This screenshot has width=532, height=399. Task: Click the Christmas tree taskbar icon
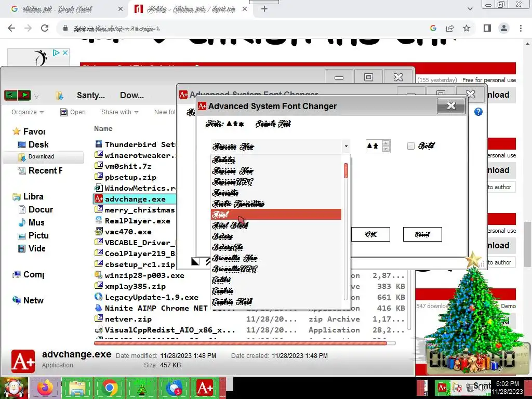(x=141, y=388)
